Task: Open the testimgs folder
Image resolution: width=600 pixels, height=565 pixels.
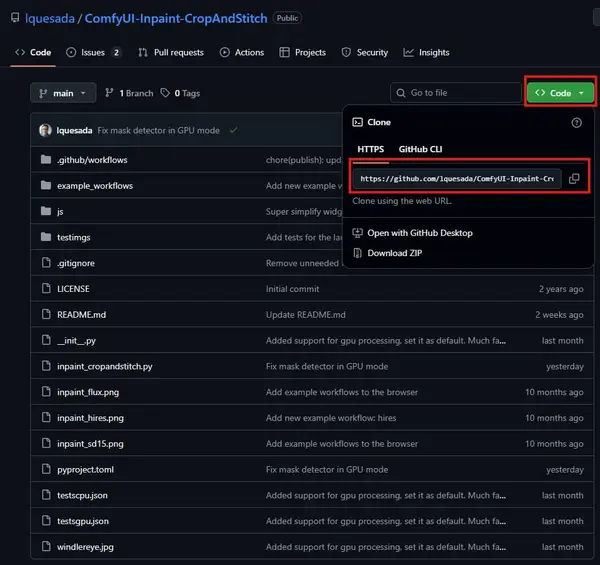Action: point(73,237)
